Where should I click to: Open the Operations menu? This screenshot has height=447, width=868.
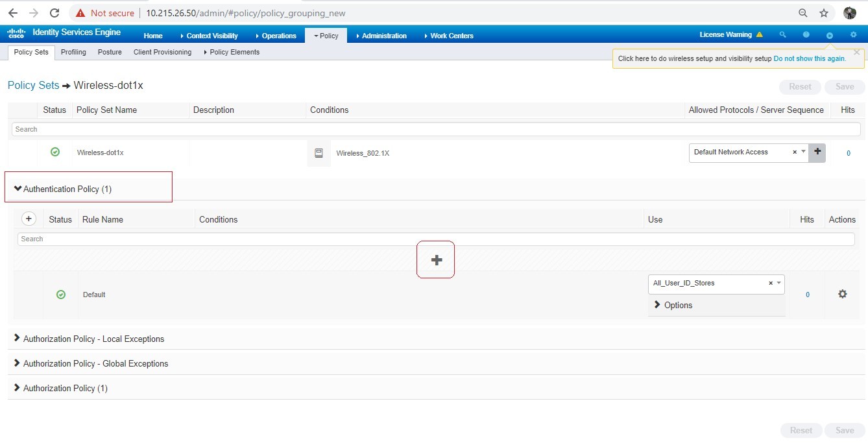click(276, 36)
